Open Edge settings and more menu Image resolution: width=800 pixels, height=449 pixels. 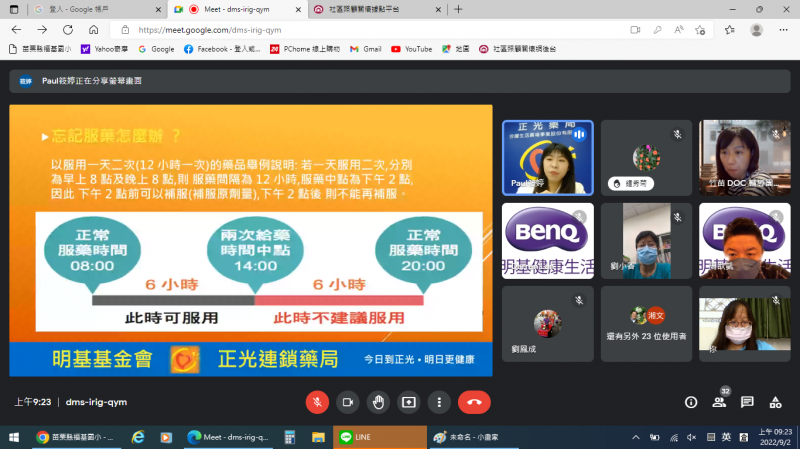click(x=783, y=30)
